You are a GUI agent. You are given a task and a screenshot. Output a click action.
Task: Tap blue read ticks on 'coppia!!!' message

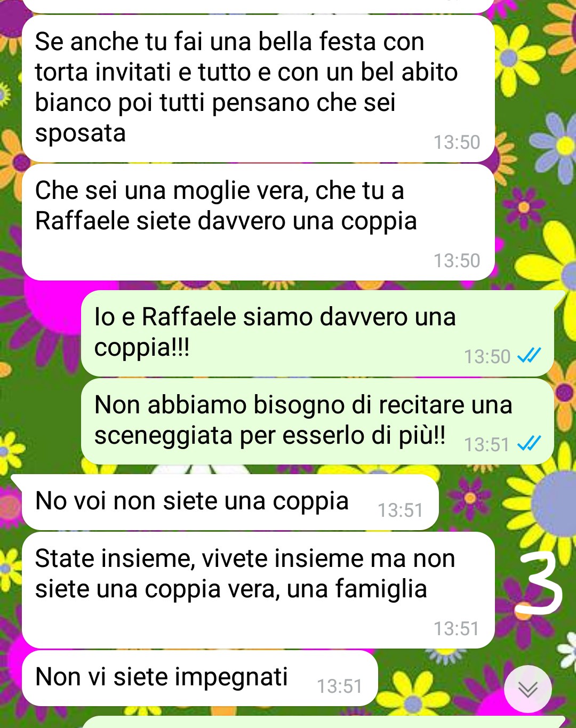pyautogui.click(x=529, y=355)
